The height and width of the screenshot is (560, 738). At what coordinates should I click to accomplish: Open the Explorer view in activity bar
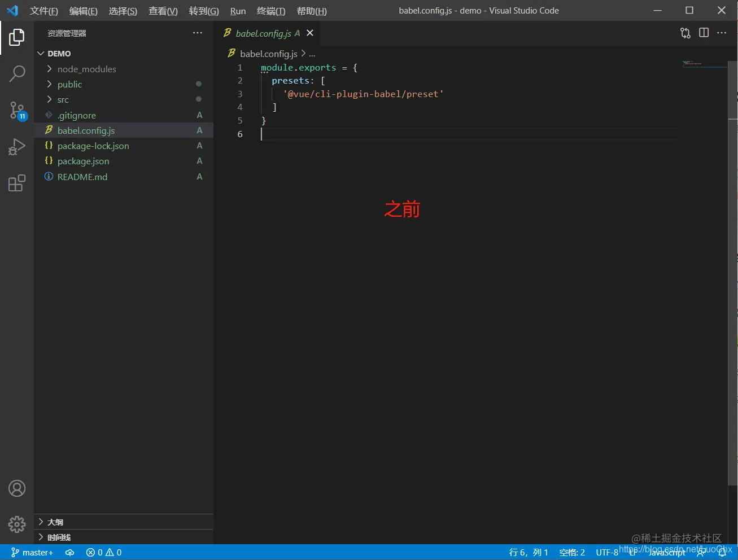[17, 38]
